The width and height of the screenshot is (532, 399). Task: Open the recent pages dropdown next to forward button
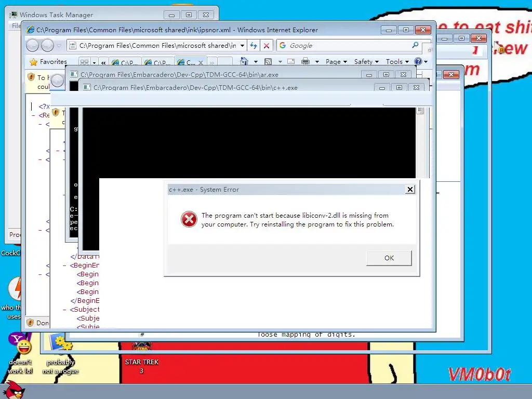click(x=59, y=45)
